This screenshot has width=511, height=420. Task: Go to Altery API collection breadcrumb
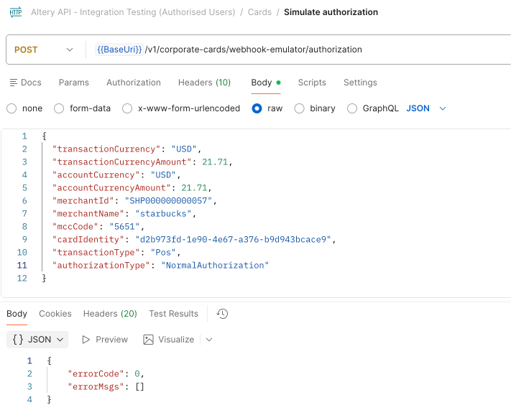[x=133, y=12]
